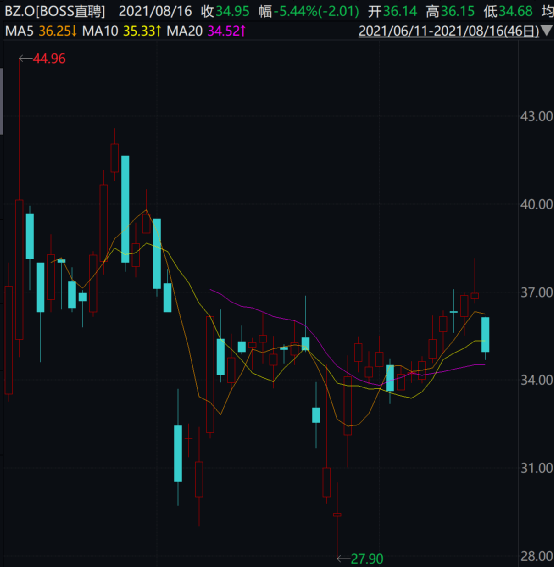Click the 44.96 high price marker

tap(49, 59)
